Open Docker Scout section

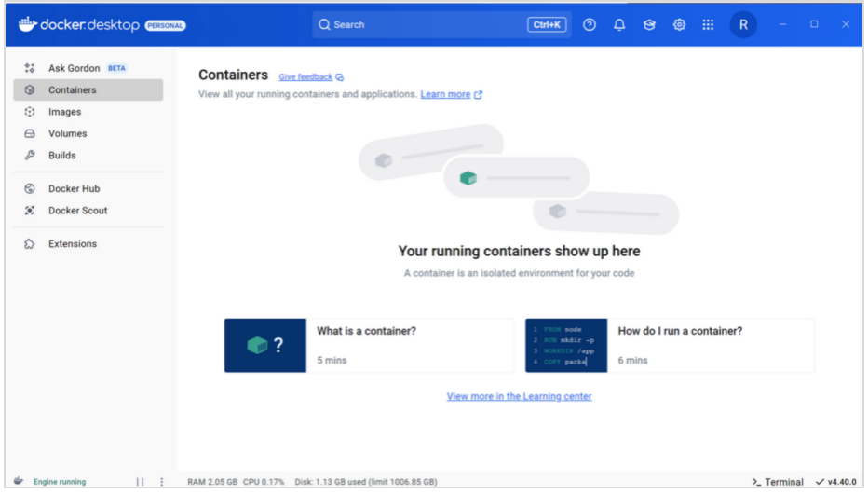[x=88, y=211]
